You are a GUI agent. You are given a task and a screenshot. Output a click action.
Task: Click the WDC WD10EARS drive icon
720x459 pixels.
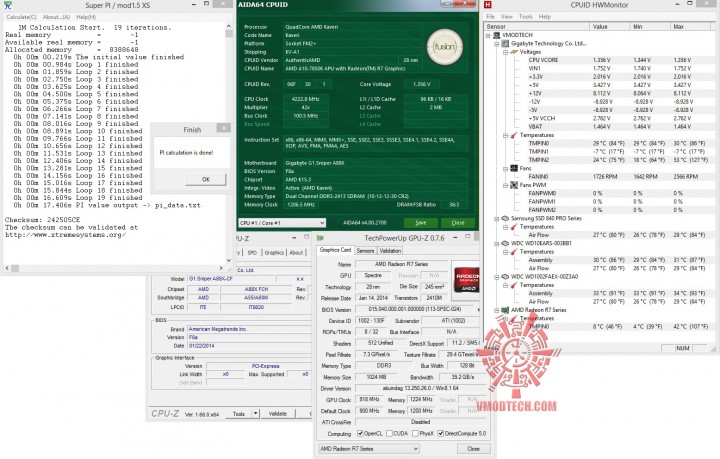(505, 243)
